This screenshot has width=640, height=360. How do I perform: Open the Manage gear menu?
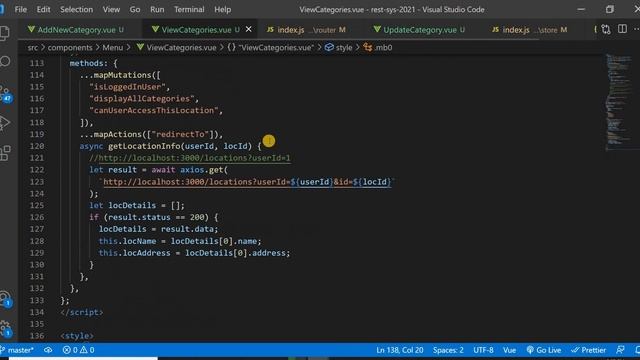tap(5, 328)
